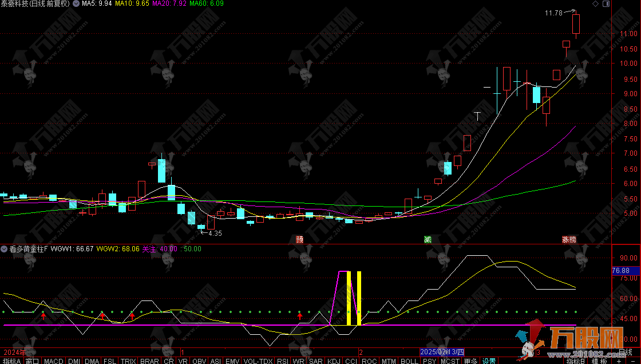
Task: Click the 泰豪科技(日线,前复权) stock title
Action: (35, 3)
